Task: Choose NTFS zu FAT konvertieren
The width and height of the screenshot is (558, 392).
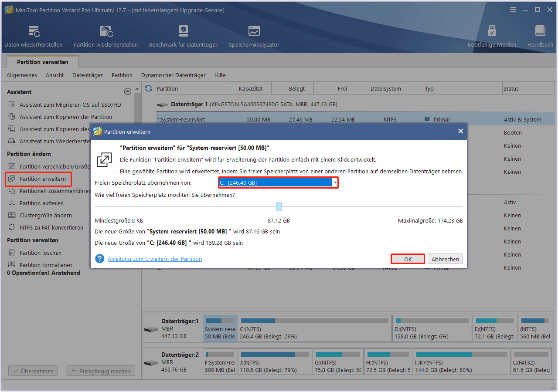Action: click(51, 227)
